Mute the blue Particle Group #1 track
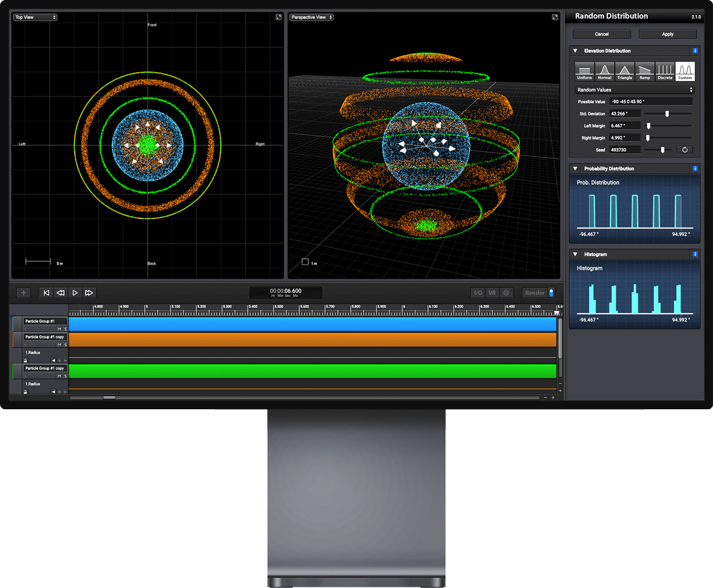This screenshot has width=713, height=588. 59,329
